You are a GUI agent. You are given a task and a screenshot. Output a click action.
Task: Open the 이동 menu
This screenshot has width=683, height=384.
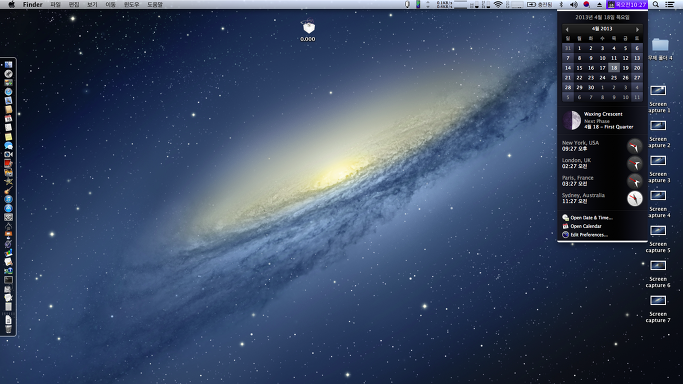[111, 4]
